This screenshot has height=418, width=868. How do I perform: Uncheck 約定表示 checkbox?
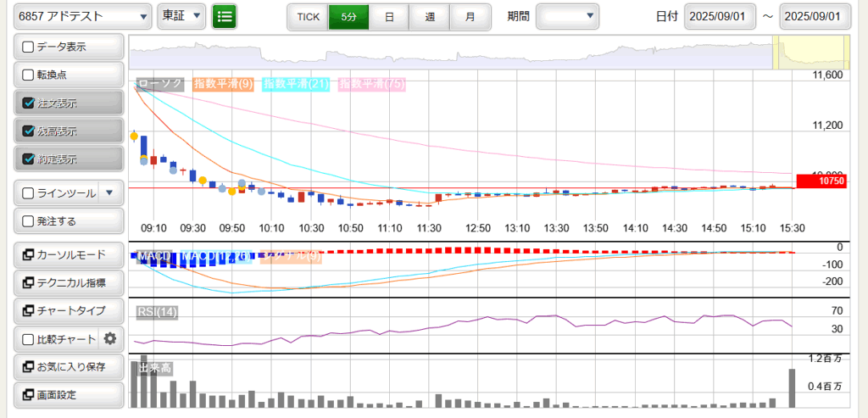(28, 159)
